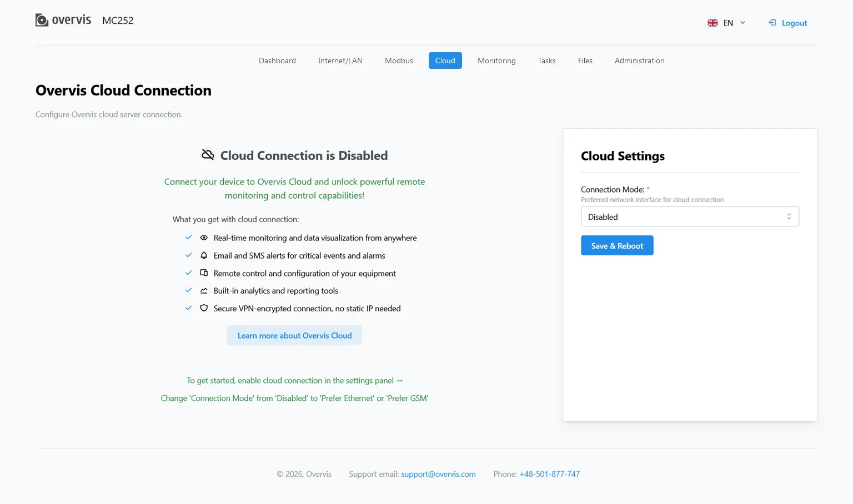Select the active Cloud tab

pyautogui.click(x=445, y=61)
